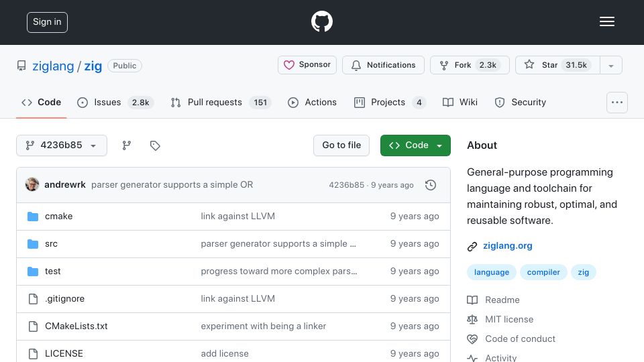Click the .gitignore file icon

(x=33, y=299)
